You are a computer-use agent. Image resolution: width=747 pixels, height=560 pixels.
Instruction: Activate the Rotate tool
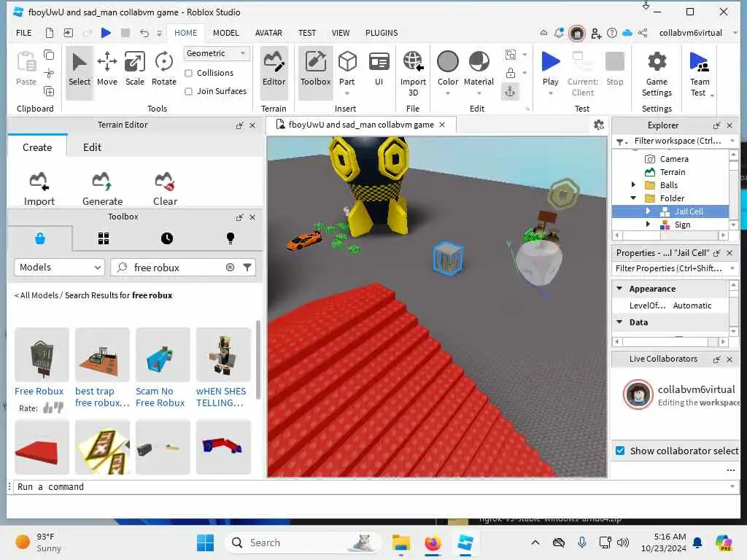pos(164,69)
